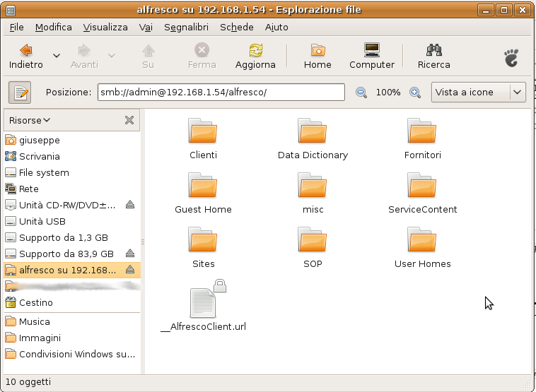The width and height of the screenshot is (536, 392).
Task: Zoom out with the minus magnifier
Action: (x=361, y=93)
